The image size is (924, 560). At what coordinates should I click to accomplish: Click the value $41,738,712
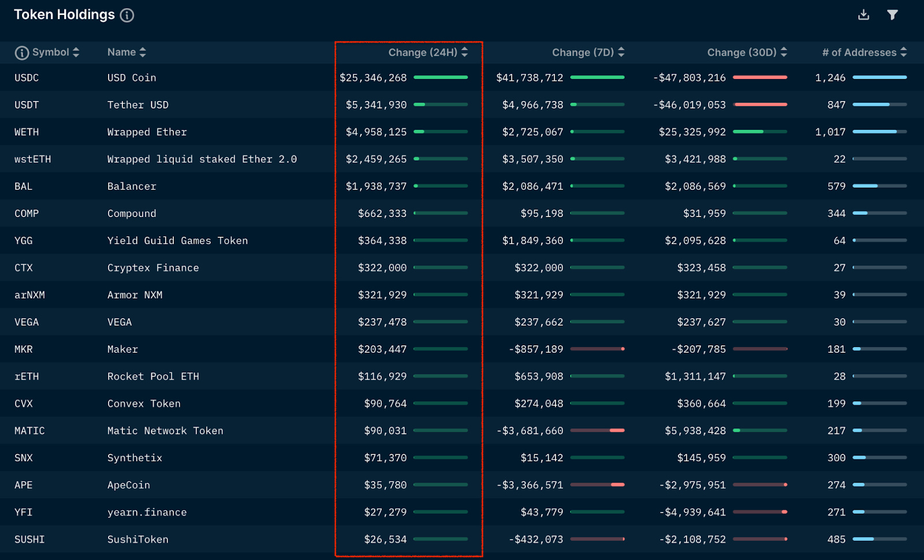tap(530, 77)
